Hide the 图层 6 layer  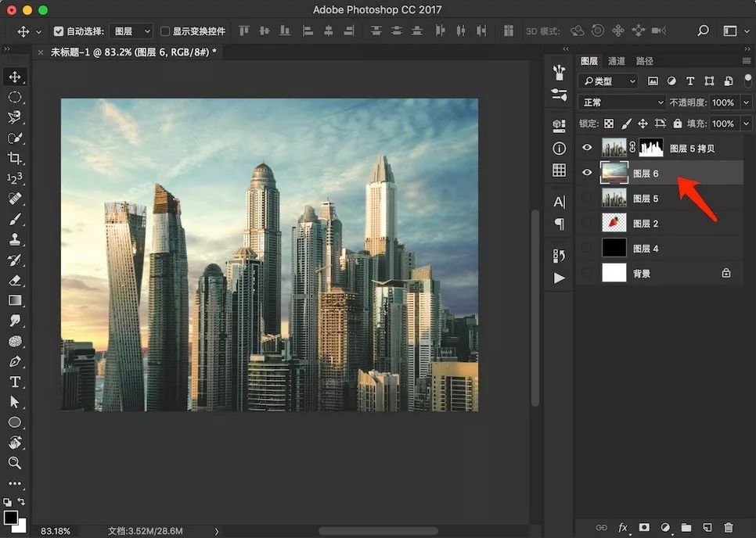coord(587,173)
